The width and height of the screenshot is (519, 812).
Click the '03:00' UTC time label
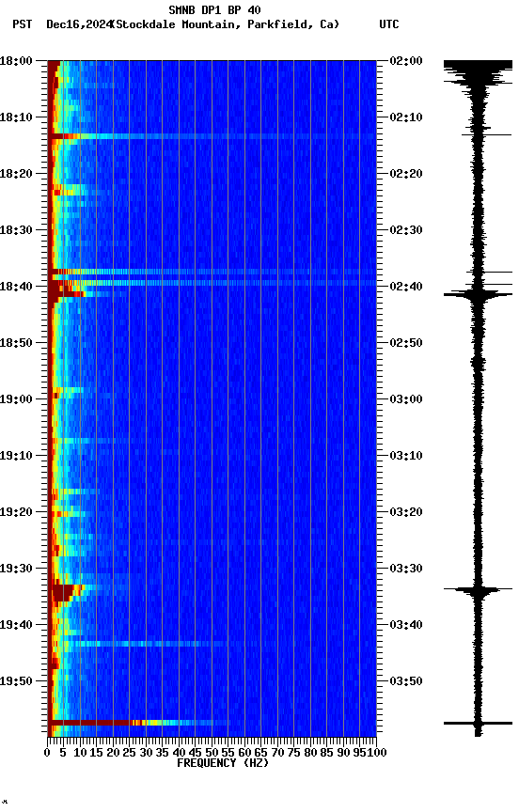(406, 399)
